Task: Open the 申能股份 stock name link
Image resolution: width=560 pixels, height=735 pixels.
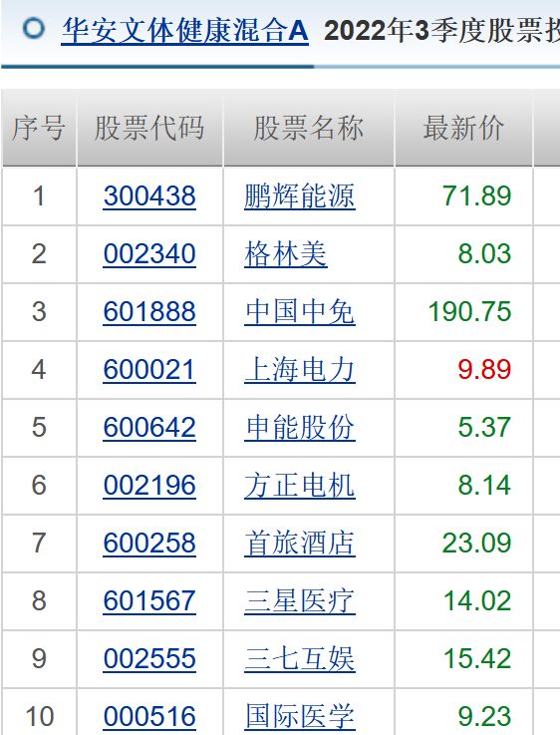Action: [x=300, y=427]
